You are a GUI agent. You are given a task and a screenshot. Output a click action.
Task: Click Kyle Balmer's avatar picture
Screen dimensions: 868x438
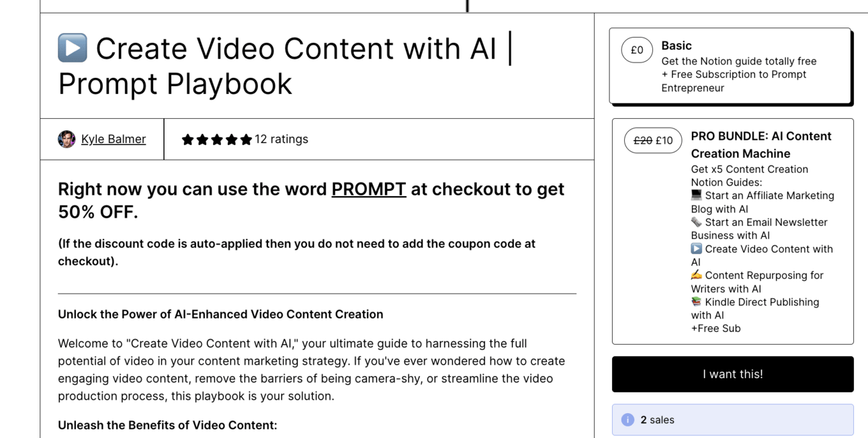pyautogui.click(x=67, y=139)
